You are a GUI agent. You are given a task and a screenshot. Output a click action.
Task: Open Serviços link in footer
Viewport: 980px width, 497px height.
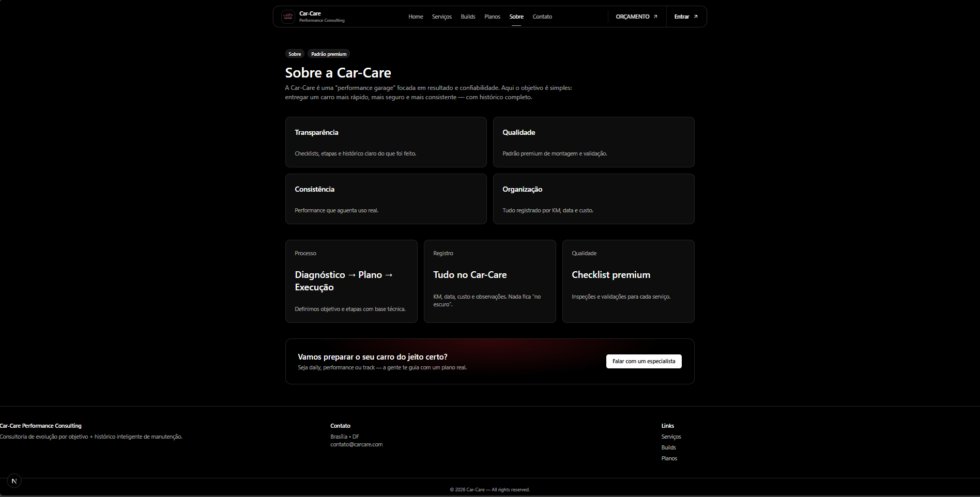[671, 437]
